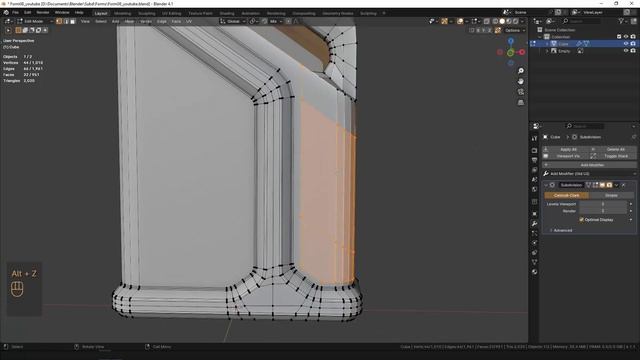Click the pan view hand icon
This screenshot has height=360, width=640.
(x=521, y=82)
